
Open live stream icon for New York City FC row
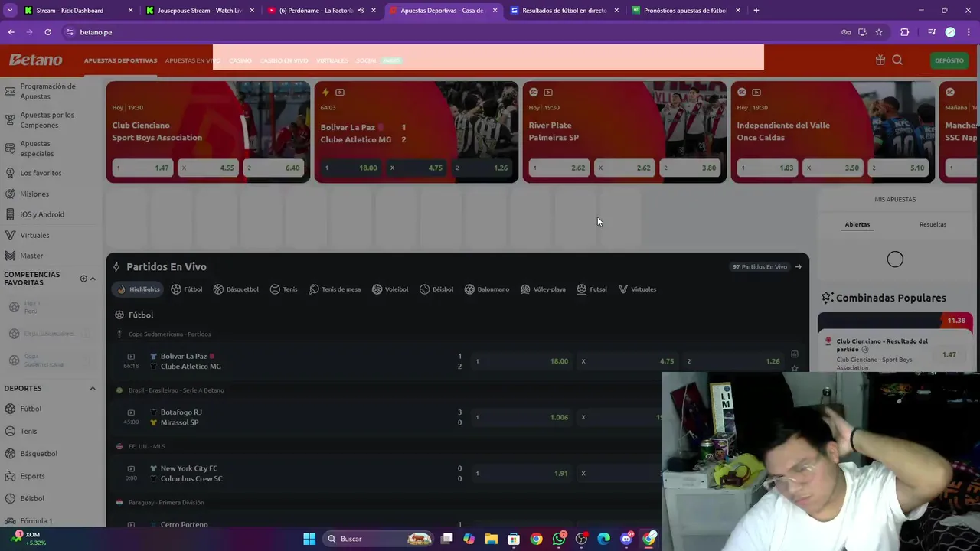[x=131, y=468]
